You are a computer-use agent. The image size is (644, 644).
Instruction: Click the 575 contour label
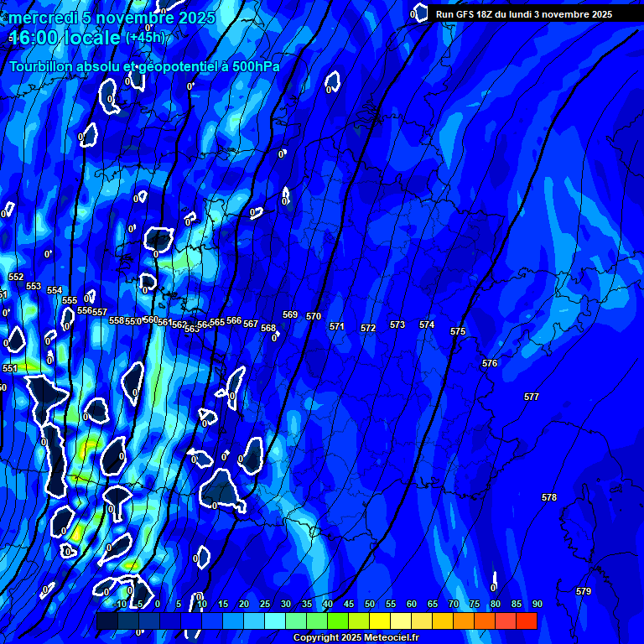458,332
